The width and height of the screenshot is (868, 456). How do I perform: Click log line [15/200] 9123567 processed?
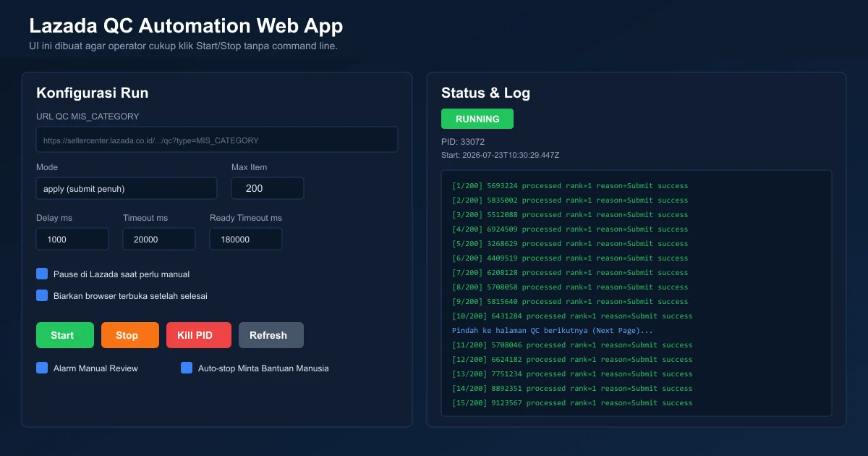(x=572, y=403)
